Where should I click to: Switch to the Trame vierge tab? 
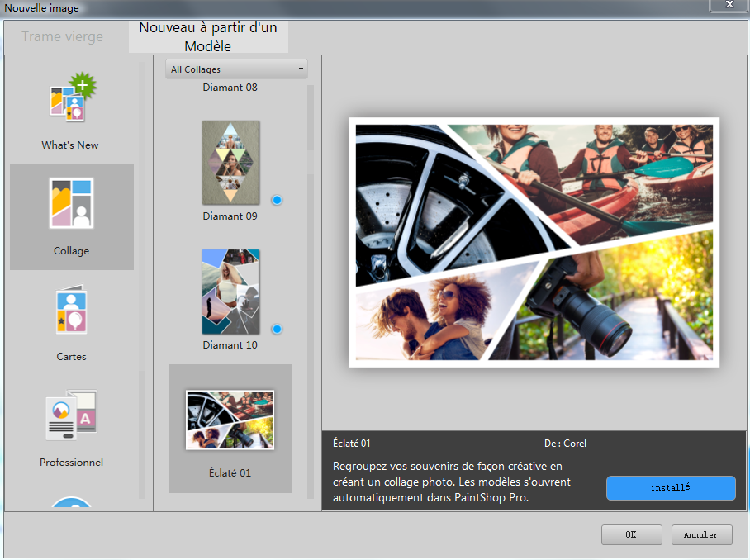pyautogui.click(x=62, y=36)
